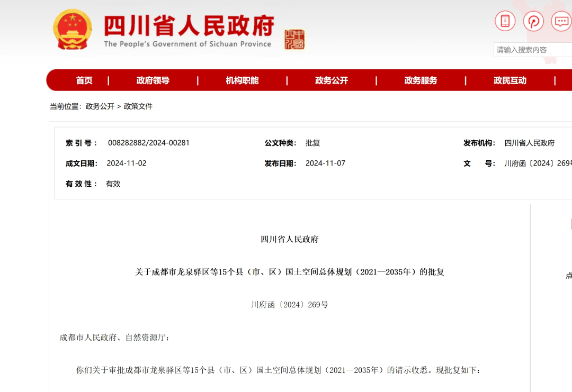Viewport: 572px width, 392px height.
Task: Click document type value 批复
Action: [x=312, y=143]
